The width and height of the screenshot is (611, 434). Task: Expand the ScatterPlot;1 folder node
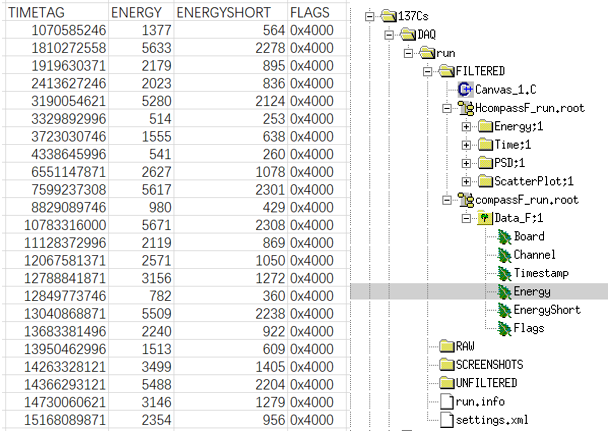[x=466, y=182]
